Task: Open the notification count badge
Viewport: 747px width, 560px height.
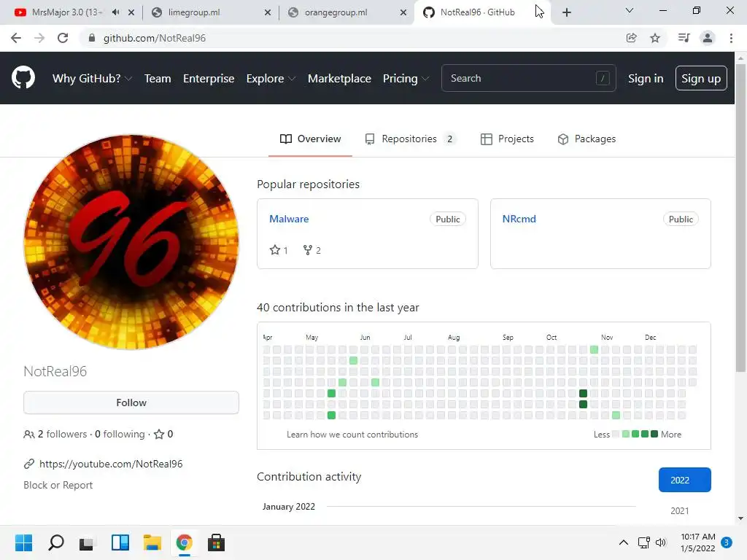Action: [x=727, y=542]
